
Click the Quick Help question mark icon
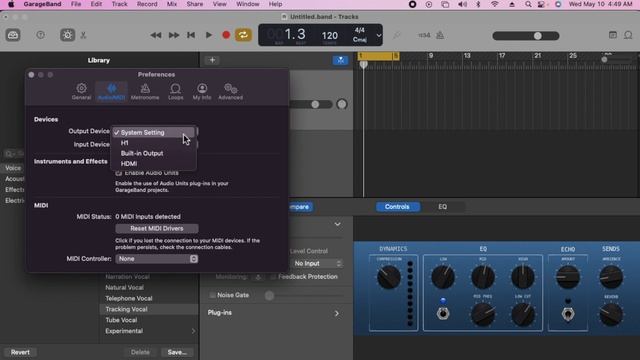[x=40, y=35]
